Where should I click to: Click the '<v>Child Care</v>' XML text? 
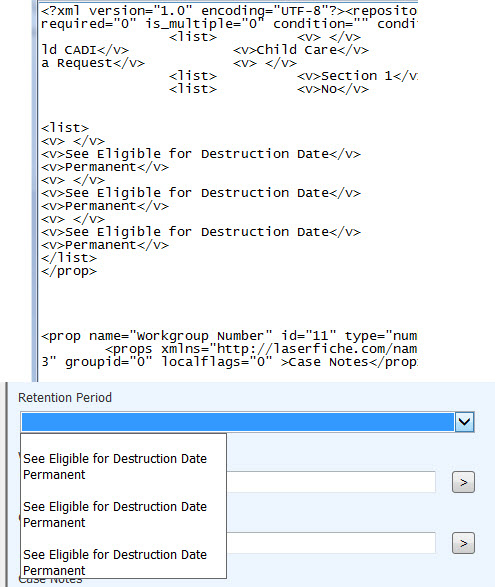click(x=301, y=50)
